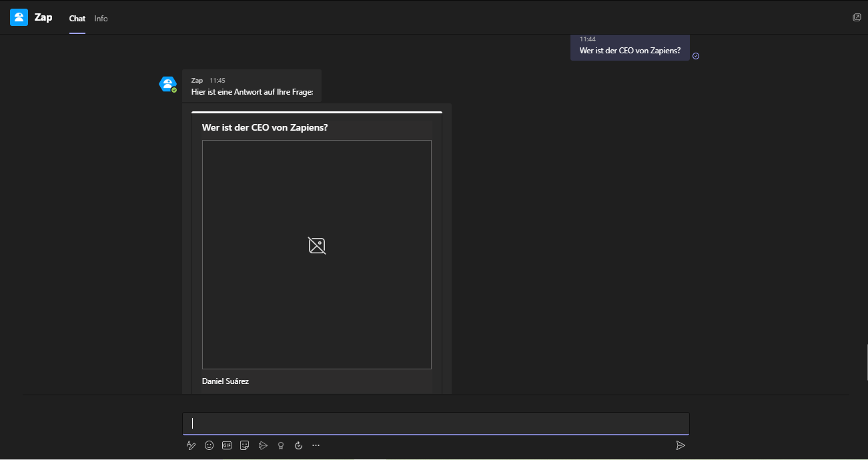Screen dimensions: 868x460
Task: Click the 11:44 sent message timestamp
Action: (588, 39)
